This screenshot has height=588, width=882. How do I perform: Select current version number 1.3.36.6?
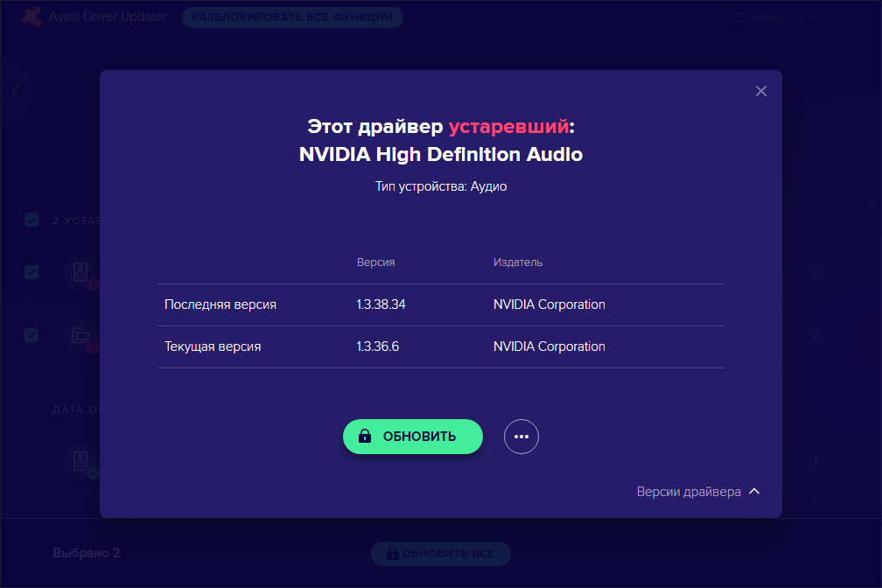377,346
